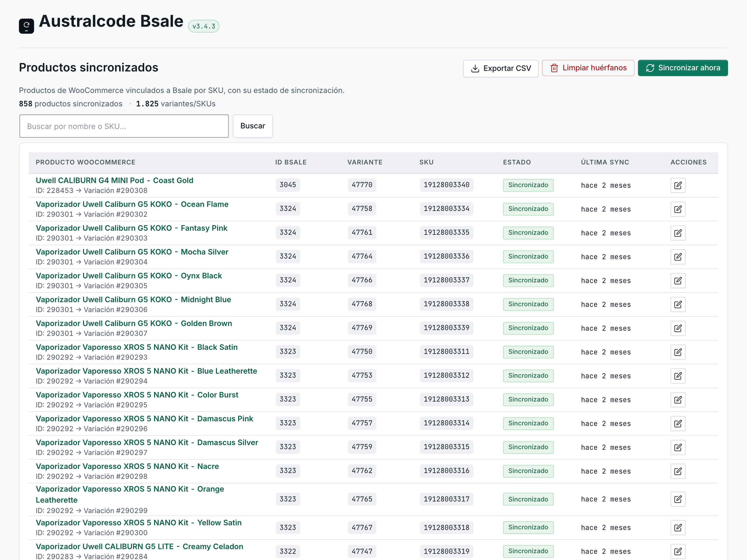This screenshot has width=747, height=560.
Task: Open XROS 5 NANO Kit Yellow Satin link
Action: 139,523
